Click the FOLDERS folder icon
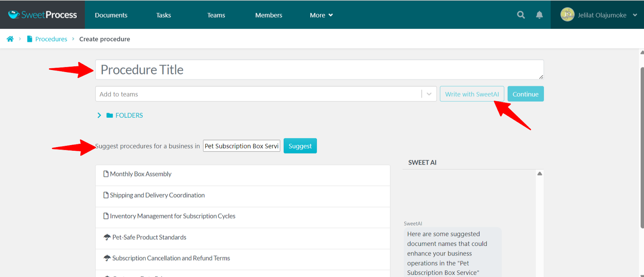The image size is (644, 277). (109, 115)
